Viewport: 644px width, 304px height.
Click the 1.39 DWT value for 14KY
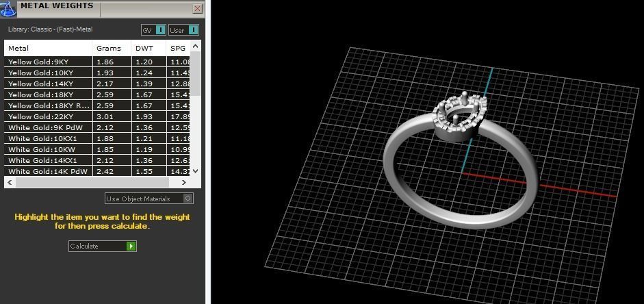point(144,84)
